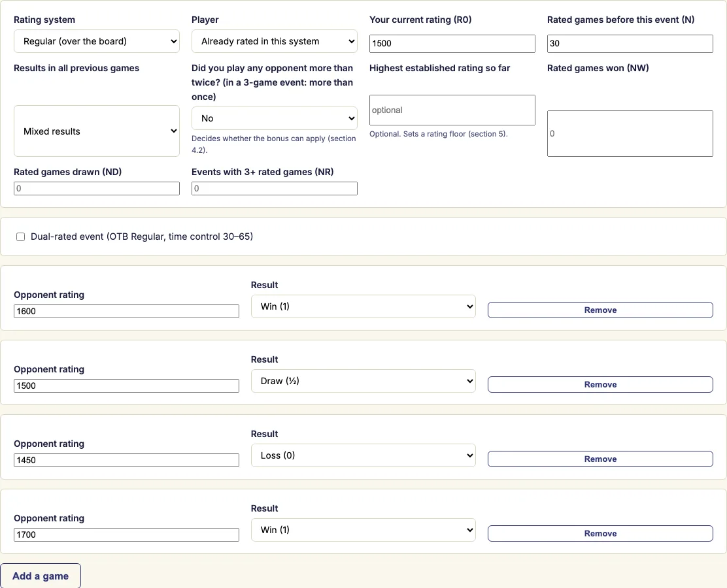The height and width of the screenshot is (588, 727).
Task: Click the 'Decides whether the bonus can apply' hint text
Action: [x=273, y=144]
